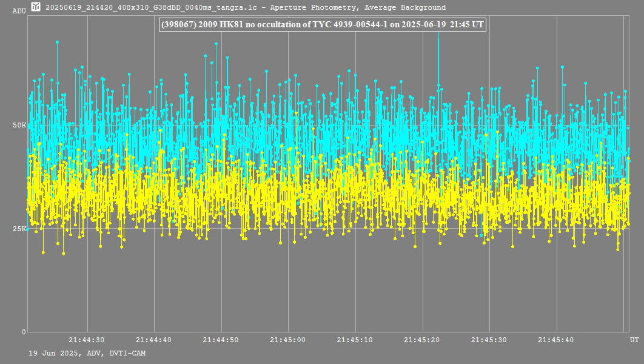Select the 21:44:30 time tick label

click(x=86, y=340)
